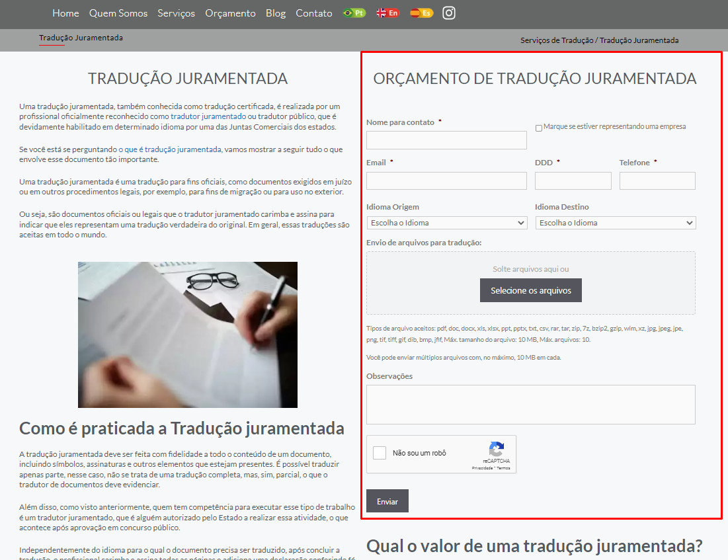
Task: Switch site language to English flag
Action: point(387,13)
